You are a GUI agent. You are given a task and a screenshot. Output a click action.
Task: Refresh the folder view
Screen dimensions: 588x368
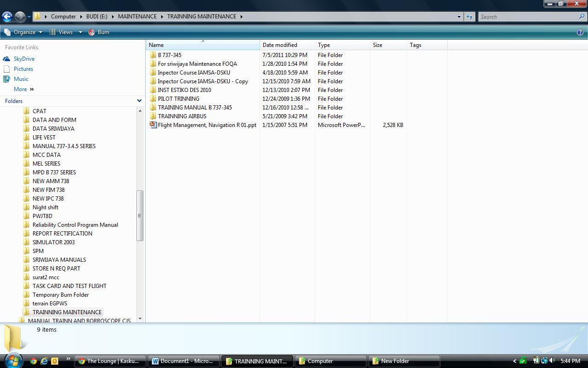[469, 17]
